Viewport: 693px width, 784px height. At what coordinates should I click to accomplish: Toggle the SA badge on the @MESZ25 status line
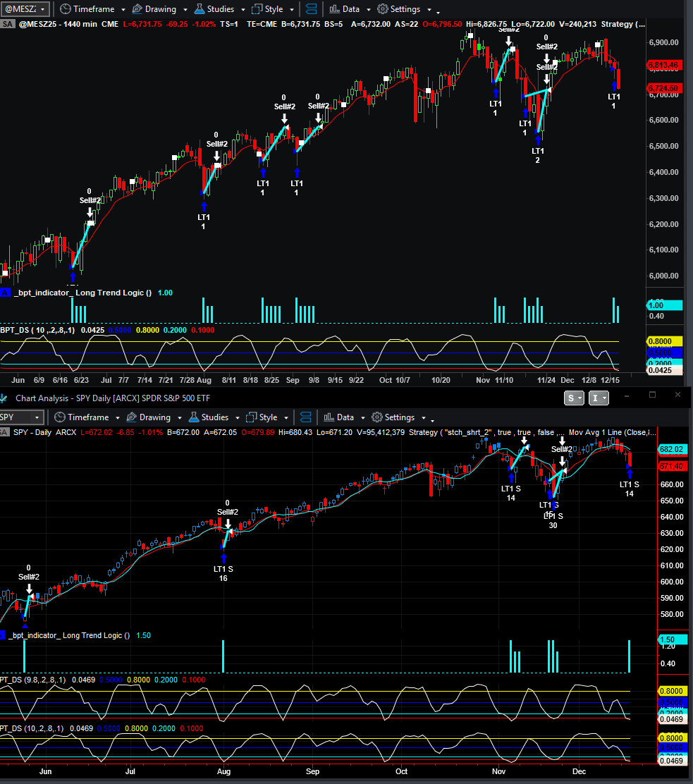coord(7,24)
